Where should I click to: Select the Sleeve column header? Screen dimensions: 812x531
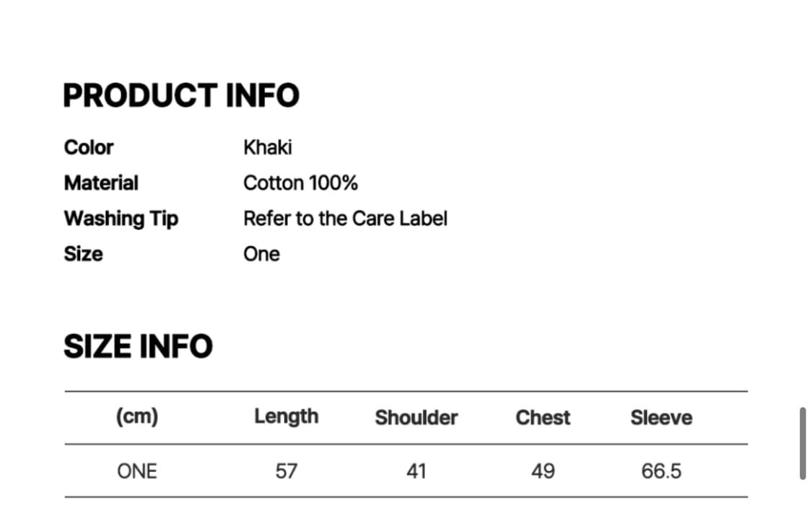click(661, 417)
